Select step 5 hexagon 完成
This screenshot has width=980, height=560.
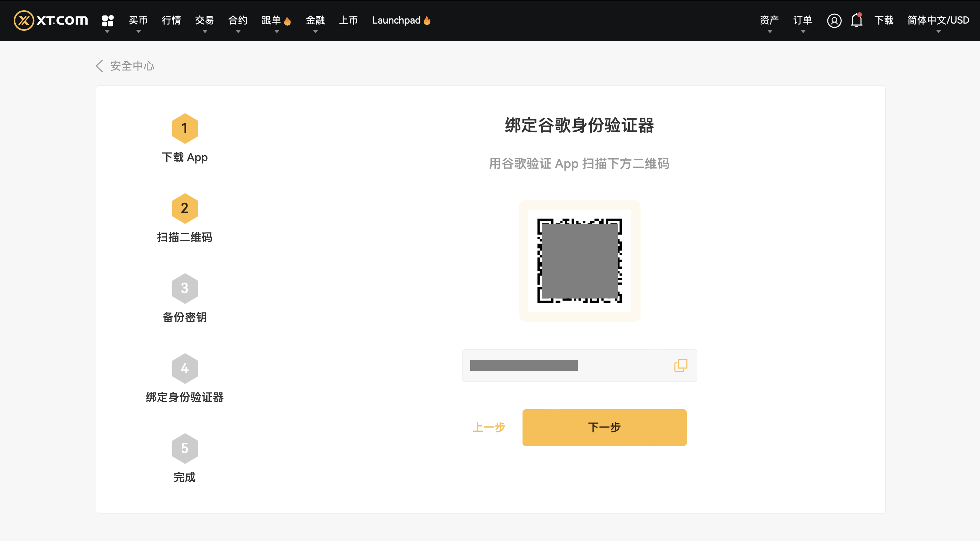[x=185, y=449]
